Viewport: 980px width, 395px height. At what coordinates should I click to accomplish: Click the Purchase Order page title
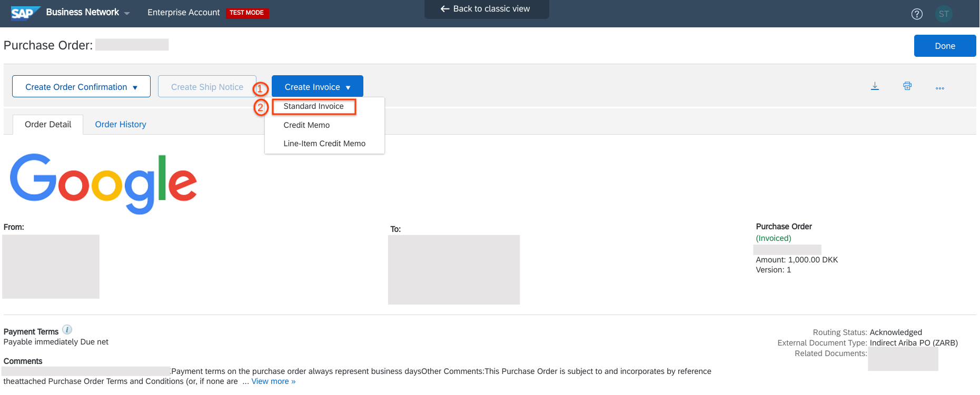click(48, 45)
